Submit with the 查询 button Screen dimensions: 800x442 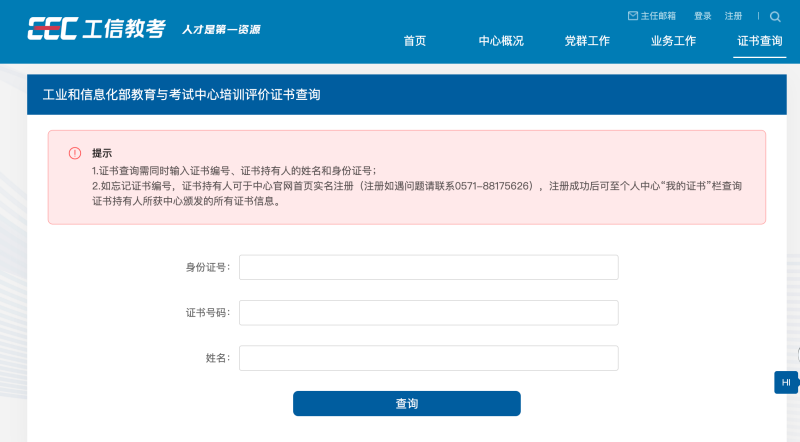pos(407,404)
